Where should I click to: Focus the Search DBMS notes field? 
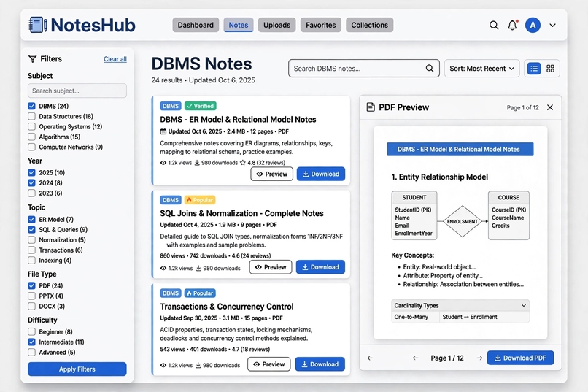click(364, 69)
